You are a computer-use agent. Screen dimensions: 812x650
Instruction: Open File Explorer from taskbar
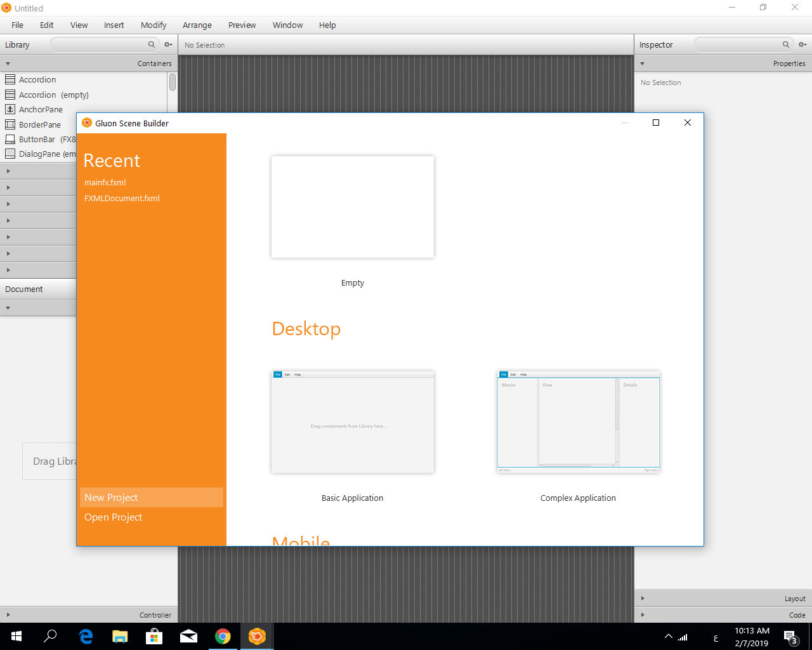[120, 636]
